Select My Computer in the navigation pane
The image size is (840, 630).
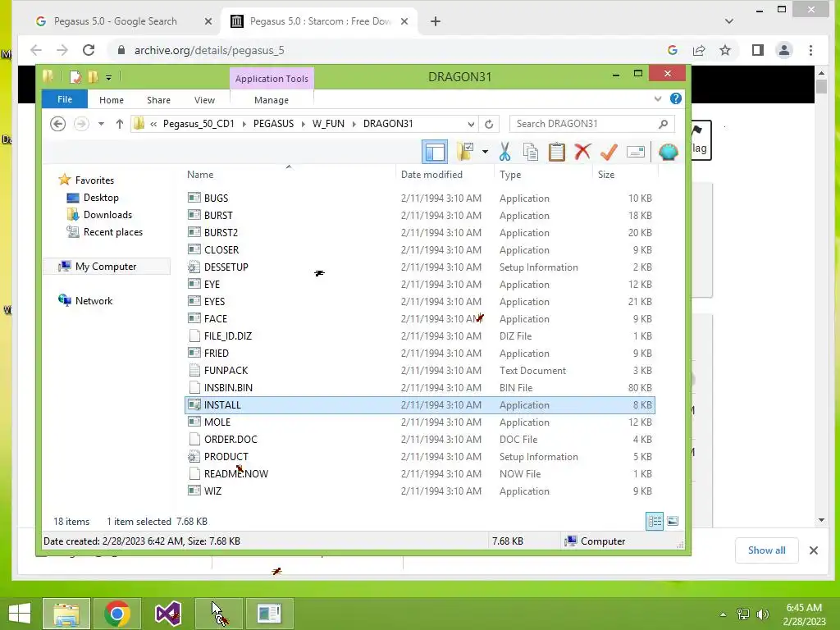tap(106, 267)
